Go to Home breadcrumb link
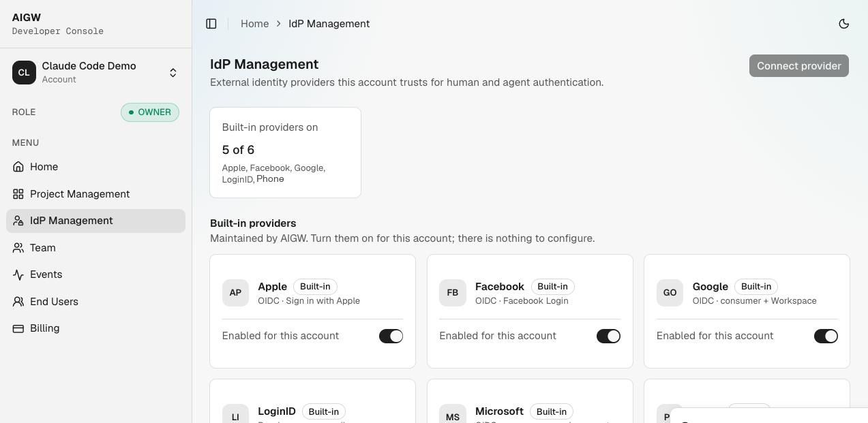The image size is (868, 423). [x=254, y=24]
